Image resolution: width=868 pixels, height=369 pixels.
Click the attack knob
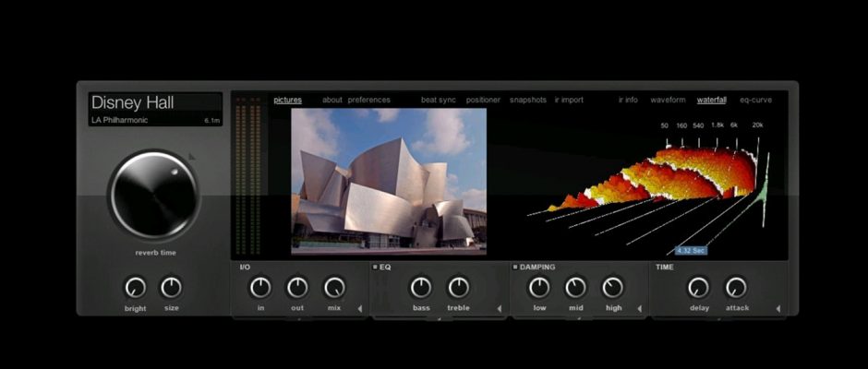click(736, 288)
